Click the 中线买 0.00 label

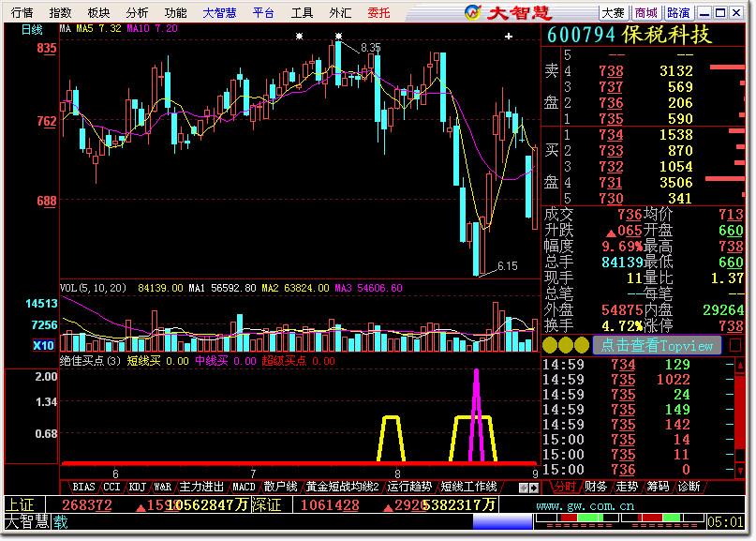[225, 361]
